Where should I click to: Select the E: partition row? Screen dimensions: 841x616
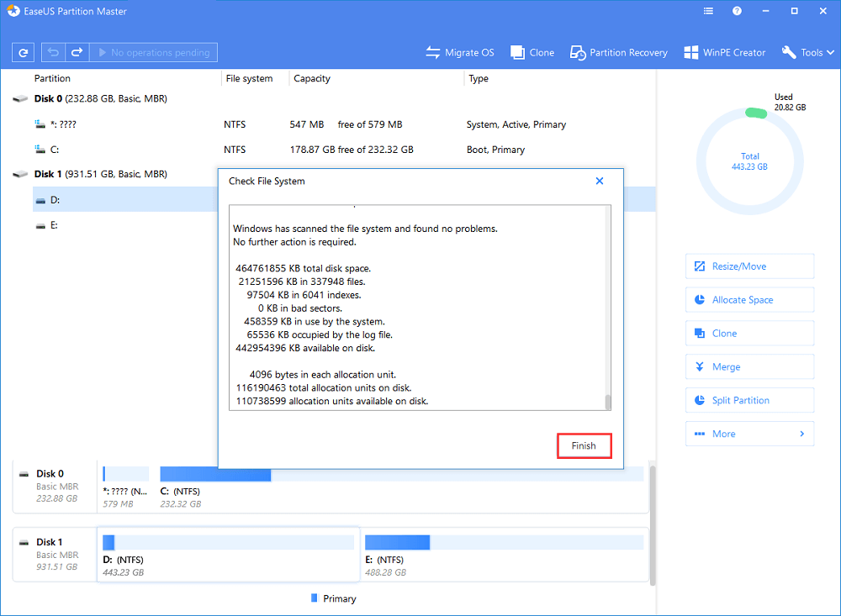(126, 225)
